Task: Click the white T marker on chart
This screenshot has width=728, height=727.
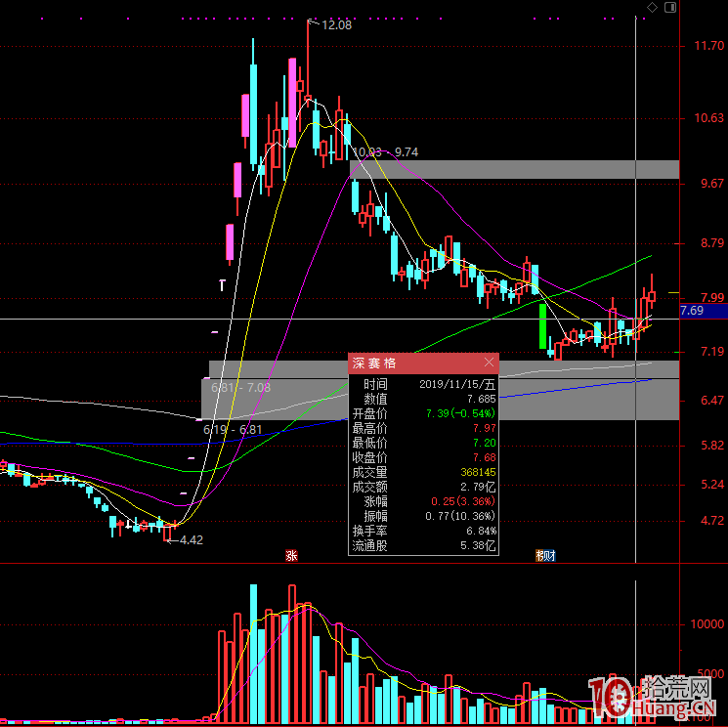Action: (x=222, y=285)
